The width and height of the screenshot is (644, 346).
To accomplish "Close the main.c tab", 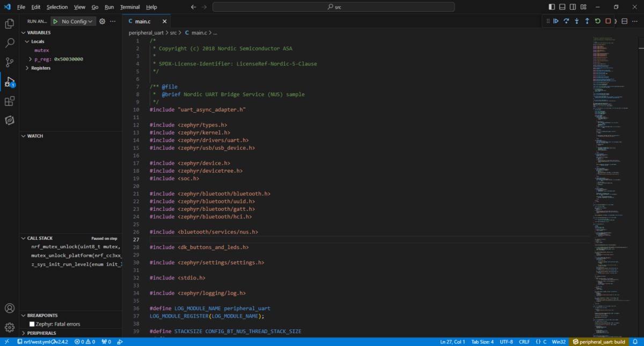I will click(165, 21).
